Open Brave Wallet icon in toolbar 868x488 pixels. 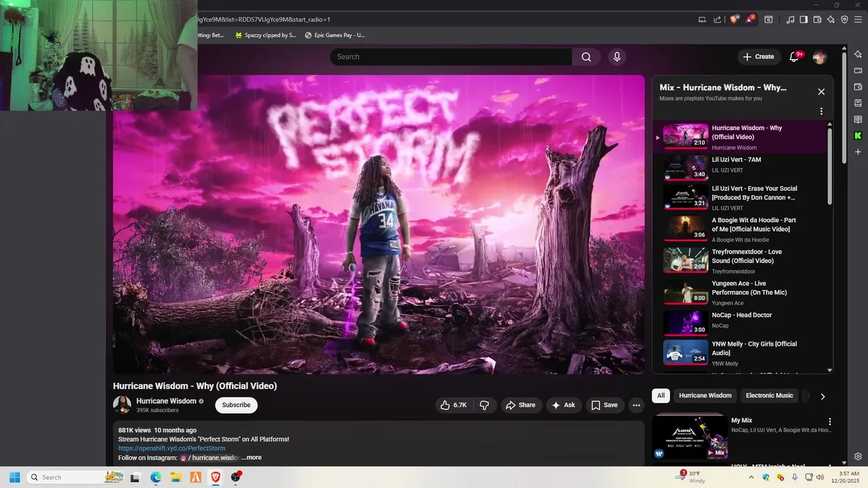(x=817, y=20)
